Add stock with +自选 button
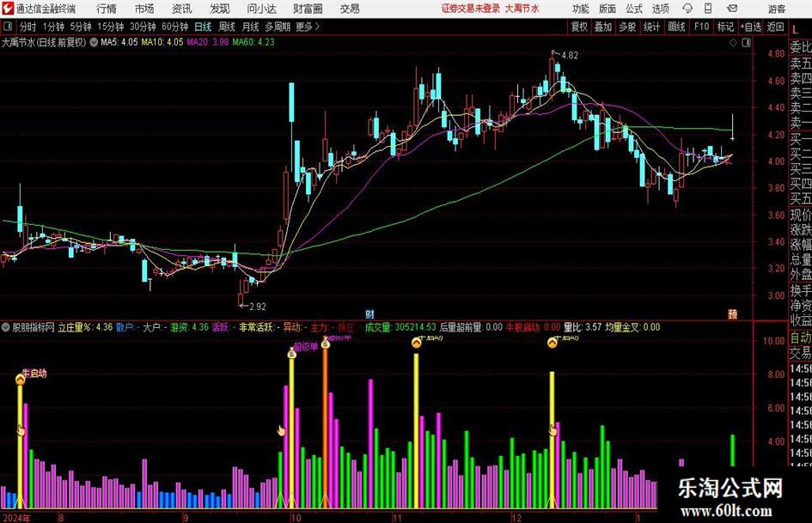 (751, 27)
